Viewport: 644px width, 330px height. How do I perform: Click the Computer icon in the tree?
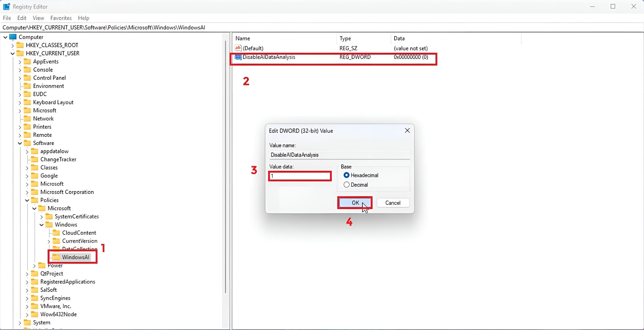tap(13, 37)
